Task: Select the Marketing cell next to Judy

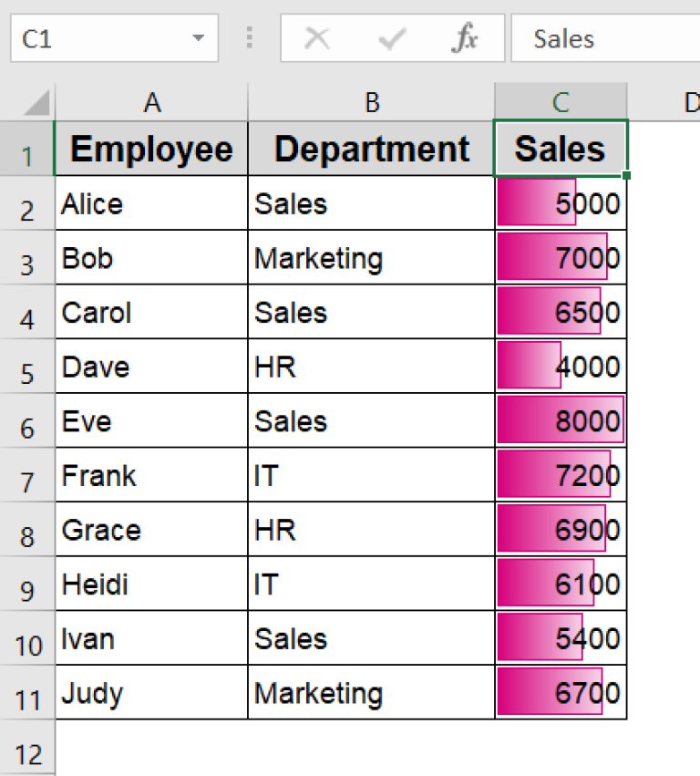Action: (371, 693)
